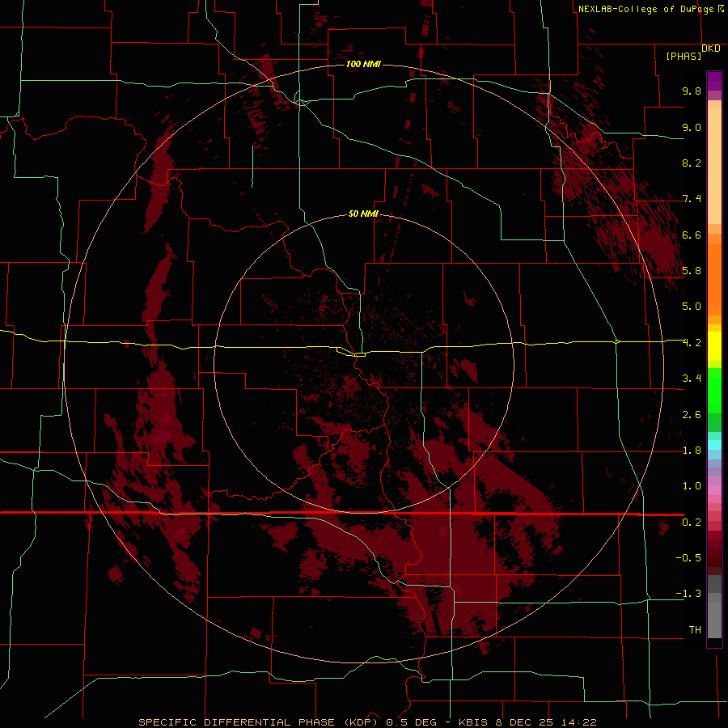Click the cyan segment of the color bar

pos(714,445)
